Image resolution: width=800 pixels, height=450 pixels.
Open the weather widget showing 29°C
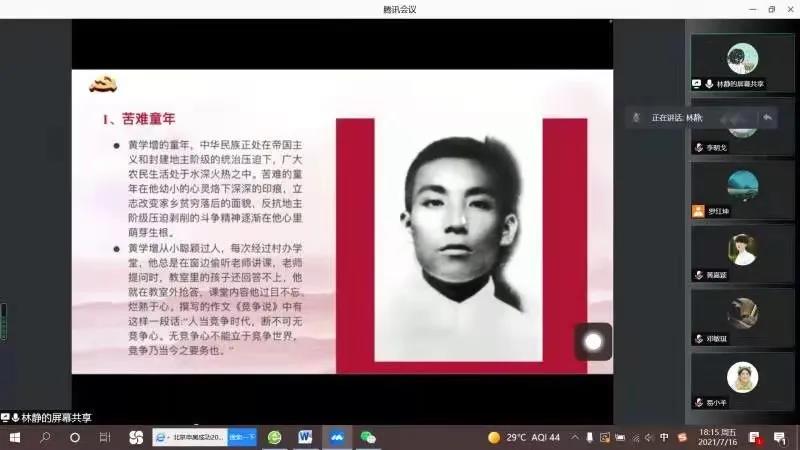[x=524, y=438]
